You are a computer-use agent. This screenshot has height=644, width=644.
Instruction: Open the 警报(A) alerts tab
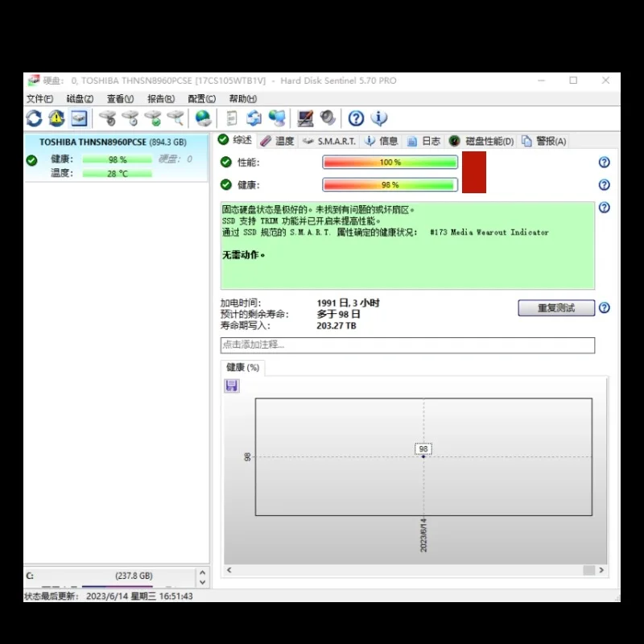pos(544,142)
